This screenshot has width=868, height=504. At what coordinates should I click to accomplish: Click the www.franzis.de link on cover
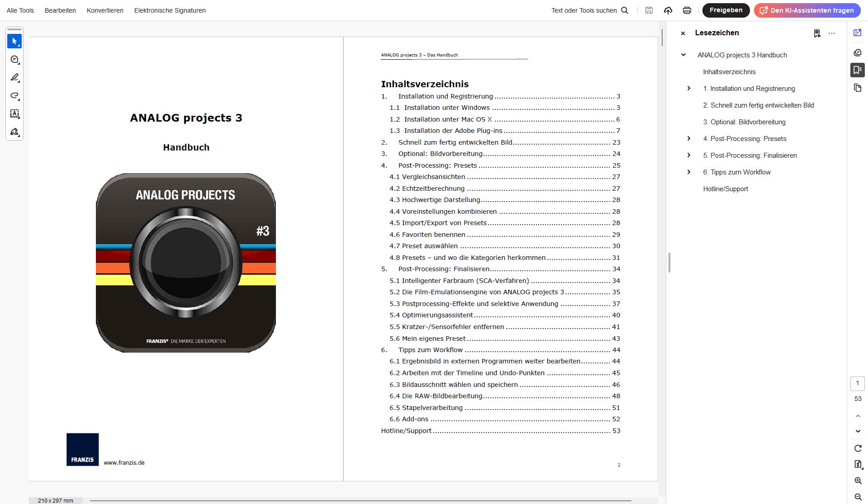tap(124, 462)
